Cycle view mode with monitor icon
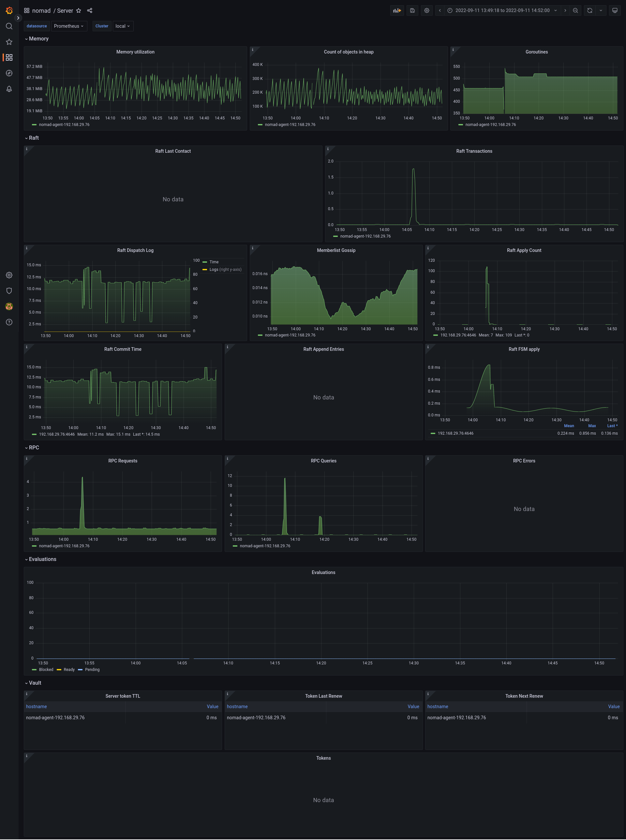This screenshot has width=626, height=840. 615,11
